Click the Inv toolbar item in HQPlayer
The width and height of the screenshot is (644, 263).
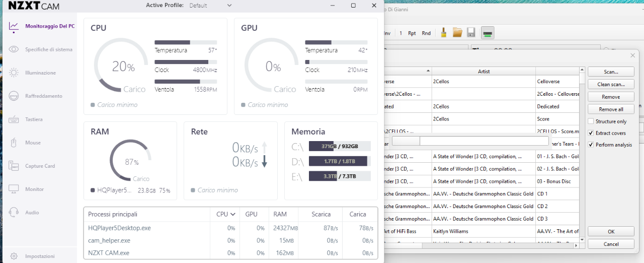(x=387, y=33)
